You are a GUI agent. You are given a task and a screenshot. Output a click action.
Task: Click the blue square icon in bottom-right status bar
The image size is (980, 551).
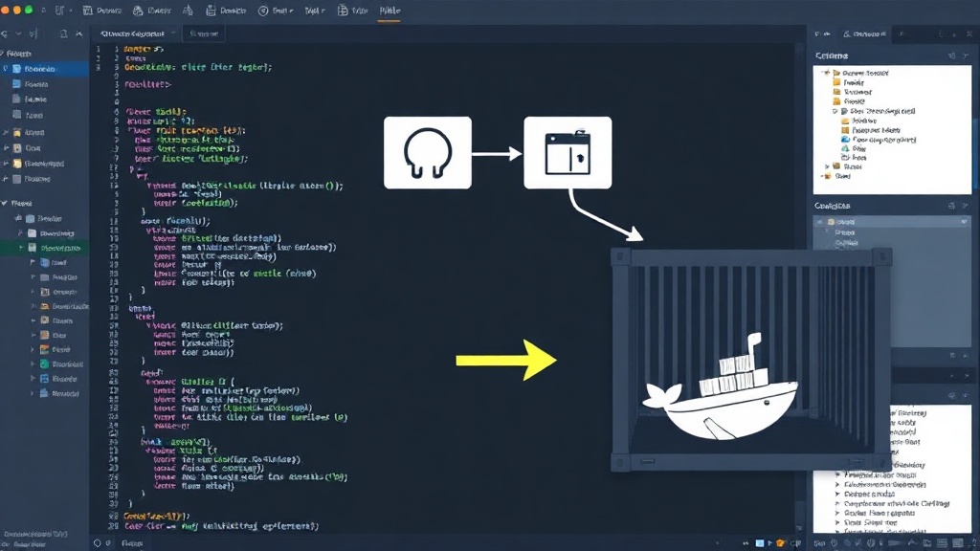pyautogui.click(x=759, y=543)
